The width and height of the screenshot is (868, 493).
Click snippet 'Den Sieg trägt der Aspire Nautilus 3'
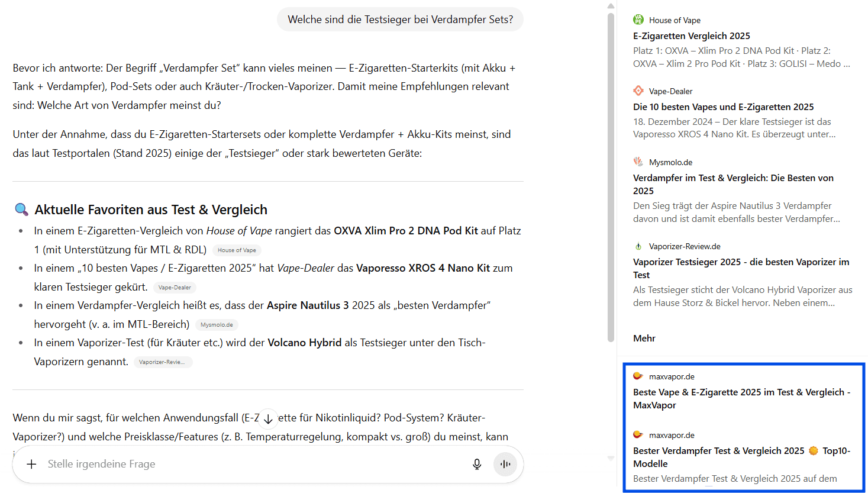pos(737,212)
